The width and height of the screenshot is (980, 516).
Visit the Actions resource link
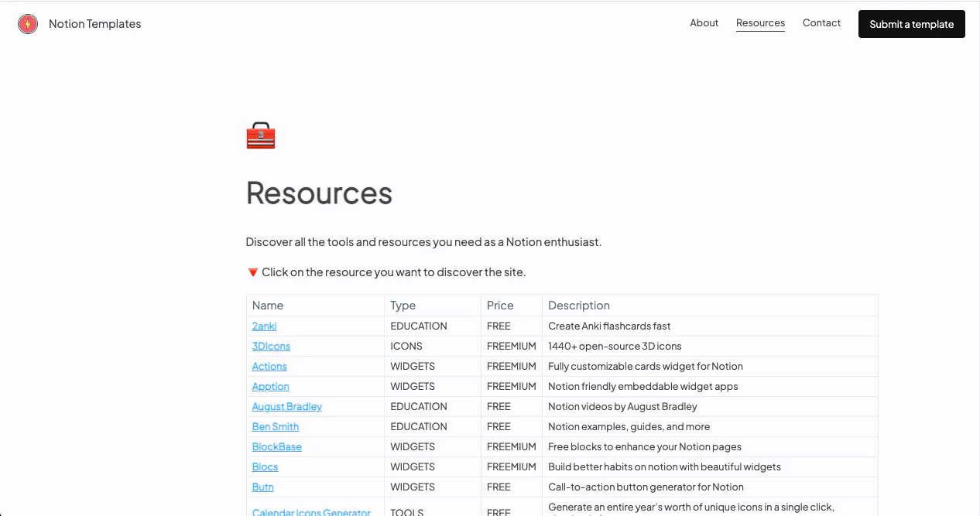click(x=269, y=366)
